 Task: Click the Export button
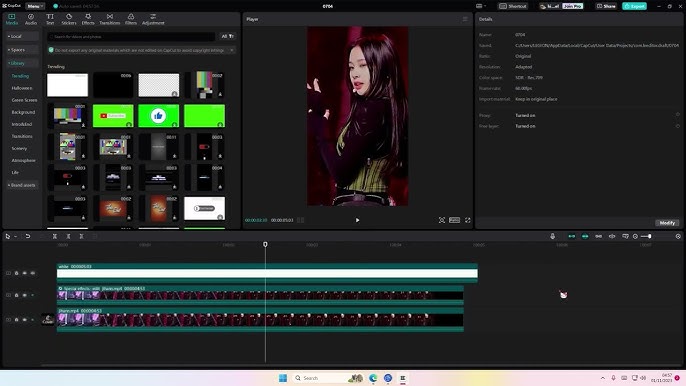tap(634, 6)
